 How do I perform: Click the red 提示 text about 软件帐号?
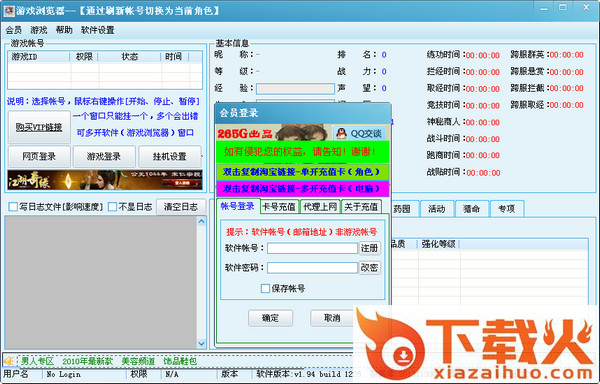[302, 232]
